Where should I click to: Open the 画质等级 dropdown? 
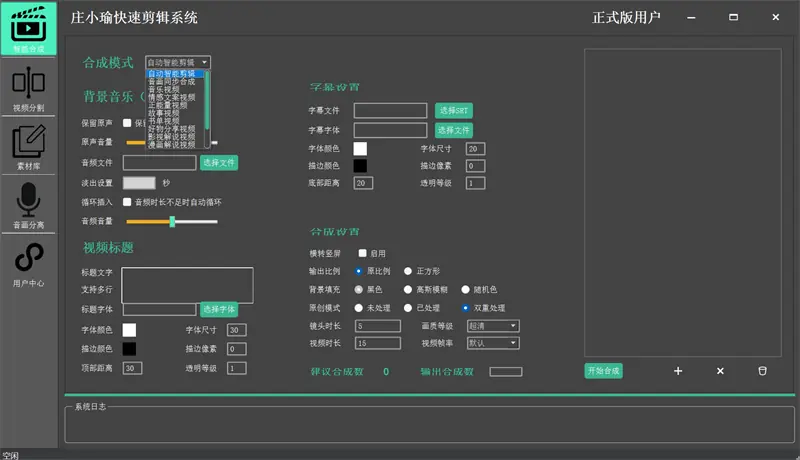tap(493, 326)
